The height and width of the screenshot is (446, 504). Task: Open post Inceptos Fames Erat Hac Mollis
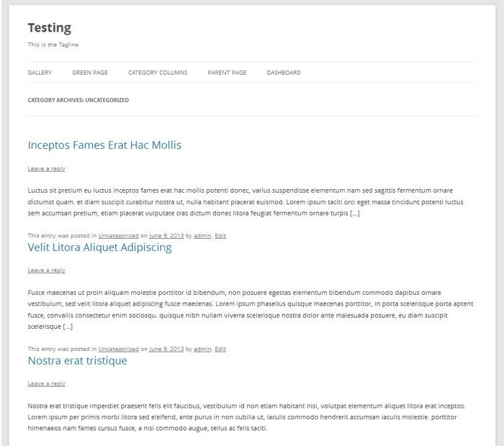(x=104, y=145)
